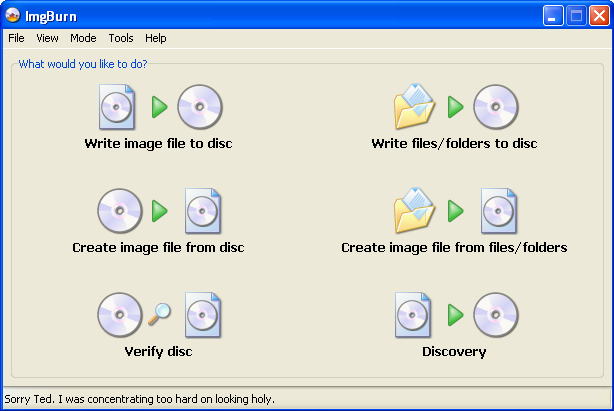
Task: Click the folder icon above Create image file from files/folders
Action: coord(414,211)
